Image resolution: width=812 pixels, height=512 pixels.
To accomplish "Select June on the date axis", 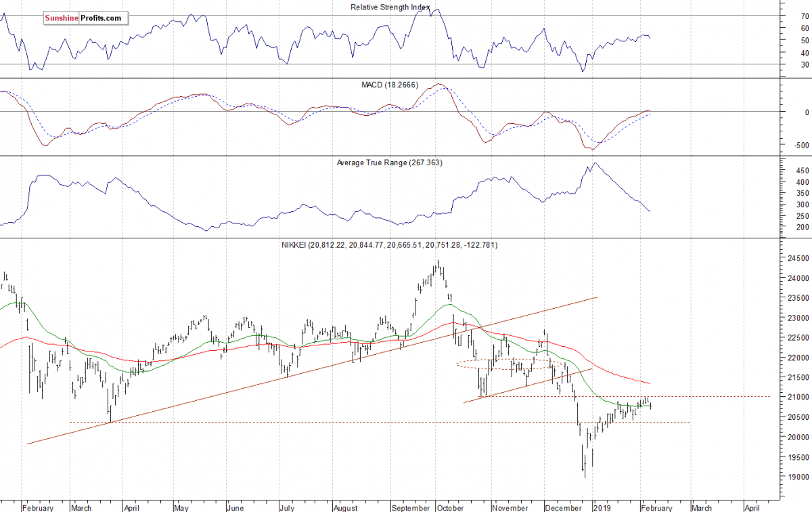I will click(x=235, y=507).
